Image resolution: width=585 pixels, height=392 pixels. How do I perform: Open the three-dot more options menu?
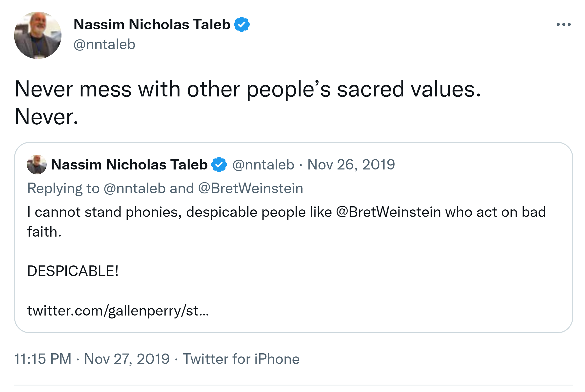coord(564,24)
